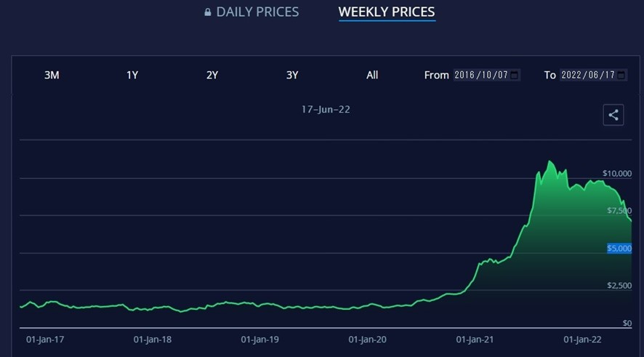Click the 01-Jan-21 axis date
644x357 pixels.
click(x=475, y=340)
